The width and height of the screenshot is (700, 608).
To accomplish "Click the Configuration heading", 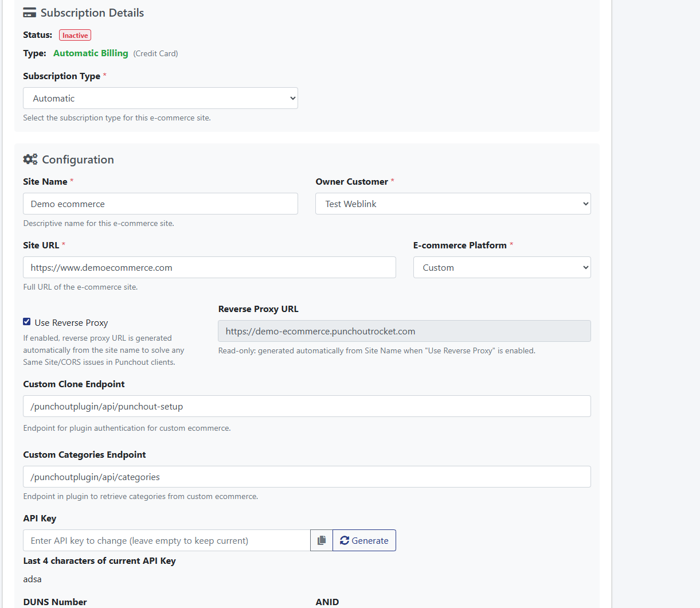I will click(78, 159).
